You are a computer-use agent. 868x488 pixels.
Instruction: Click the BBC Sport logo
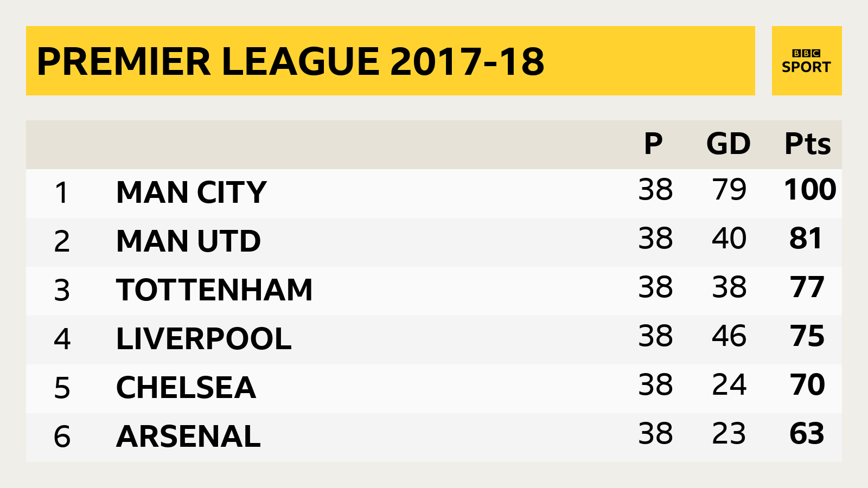click(807, 61)
